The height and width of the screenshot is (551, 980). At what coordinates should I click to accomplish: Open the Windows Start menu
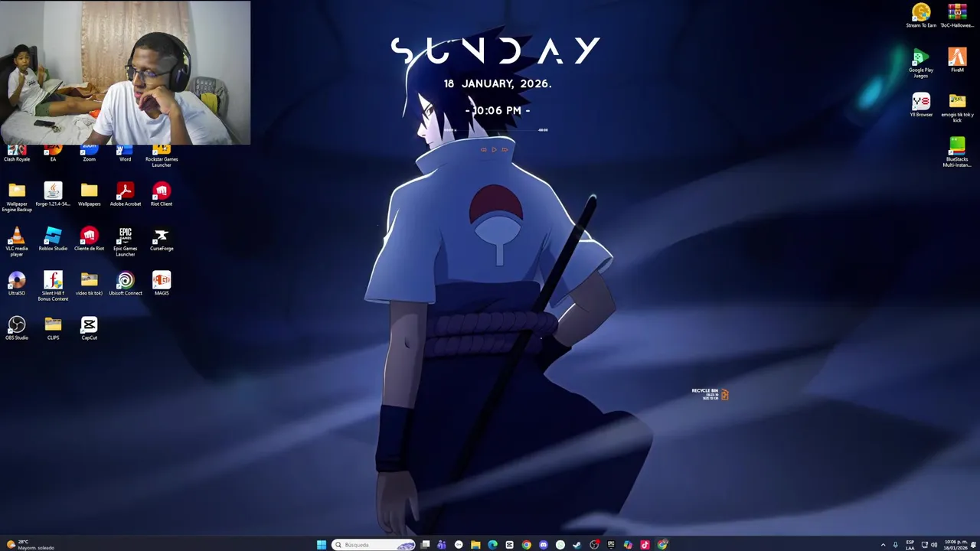(x=322, y=545)
